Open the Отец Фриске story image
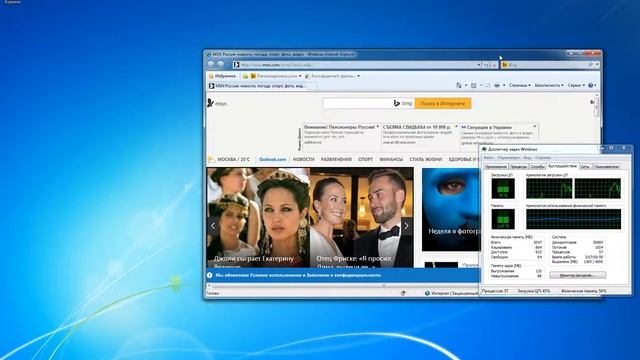This screenshot has width=640, height=360. click(x=362, y=218)
